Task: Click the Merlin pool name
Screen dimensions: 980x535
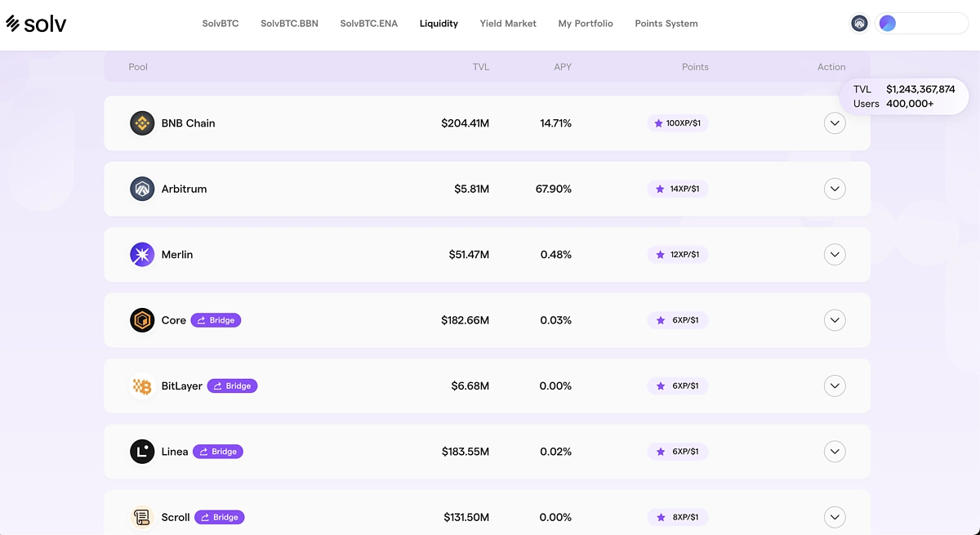Action: (177, 255)
